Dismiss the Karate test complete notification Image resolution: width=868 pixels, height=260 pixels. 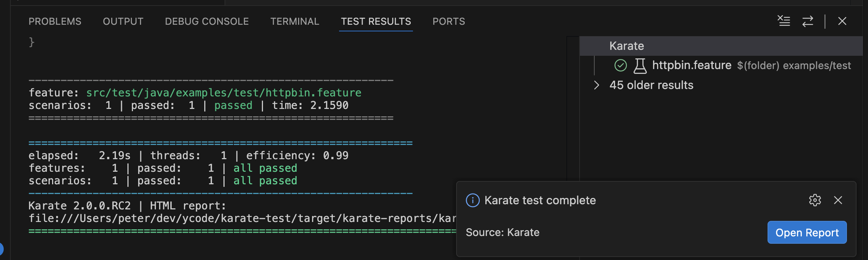tap(838, 200)
